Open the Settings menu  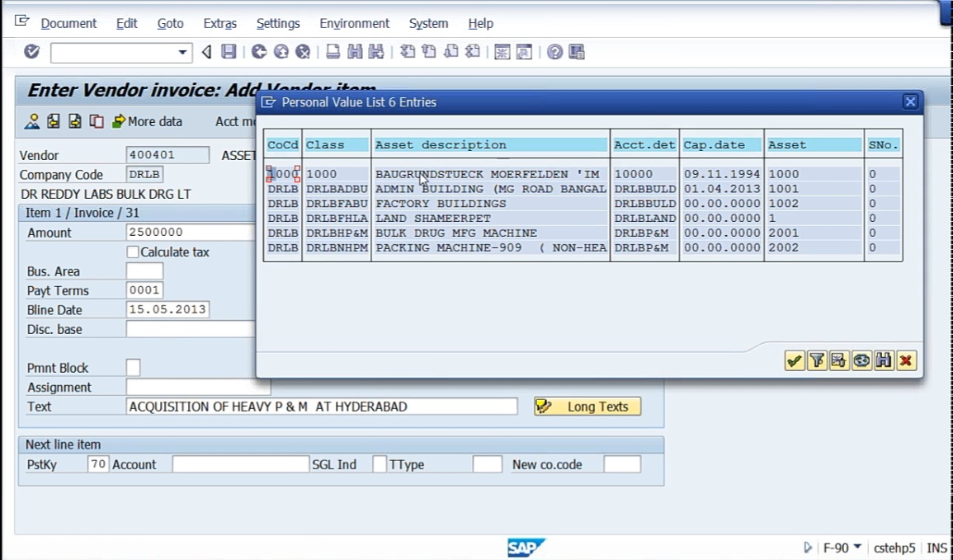click(278, 24)
